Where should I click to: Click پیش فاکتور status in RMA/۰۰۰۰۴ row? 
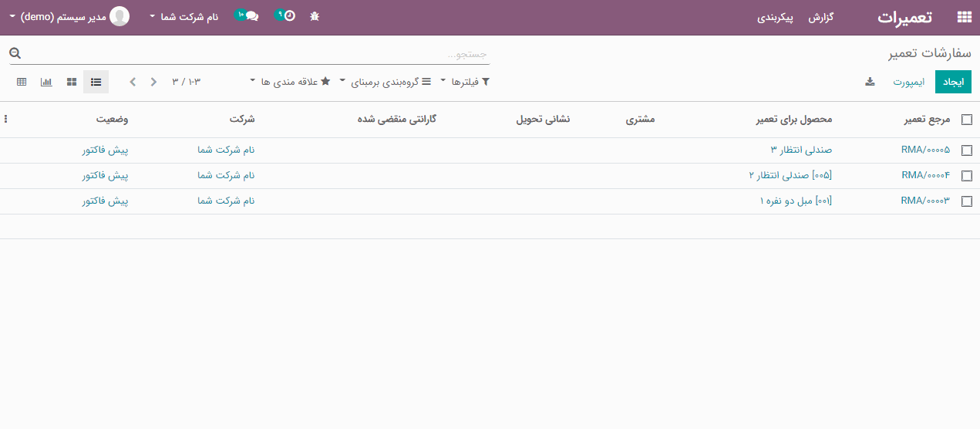[105, 176]
